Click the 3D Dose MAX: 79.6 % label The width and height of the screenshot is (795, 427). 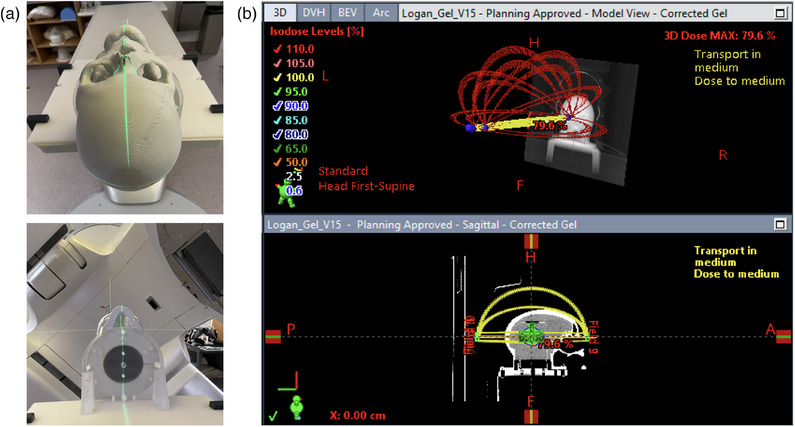tap(719, 35)
